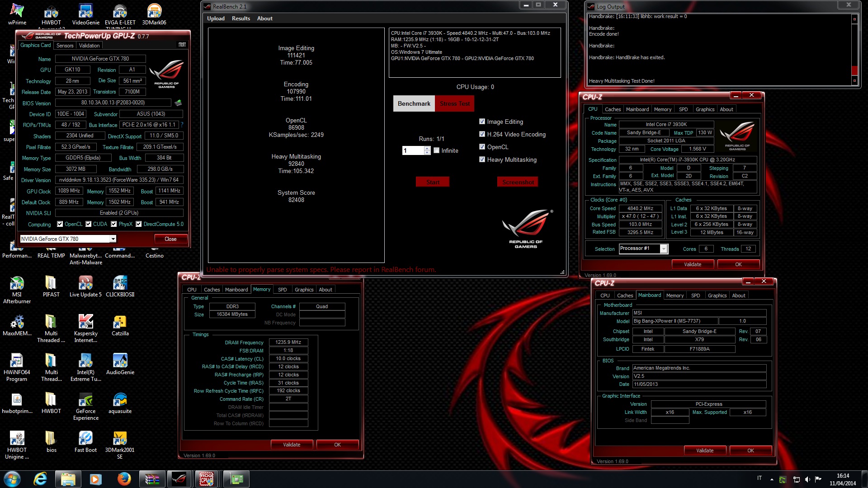This screenshot has width=868, height=488.
Task: Launch Fast Boot desktop shortcut
Action: (85, 442)
